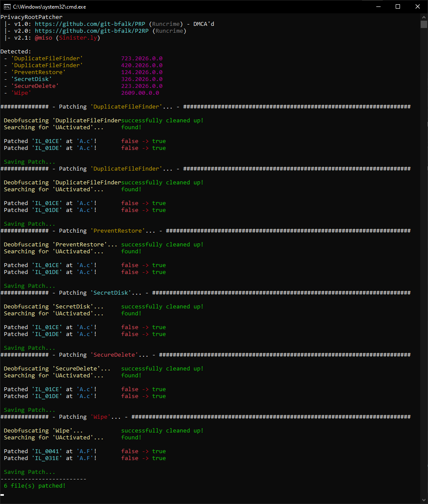Click 'SecureDelete' in the Patching header line
This screenshot has width=428, height=504.
coord(114,355)
